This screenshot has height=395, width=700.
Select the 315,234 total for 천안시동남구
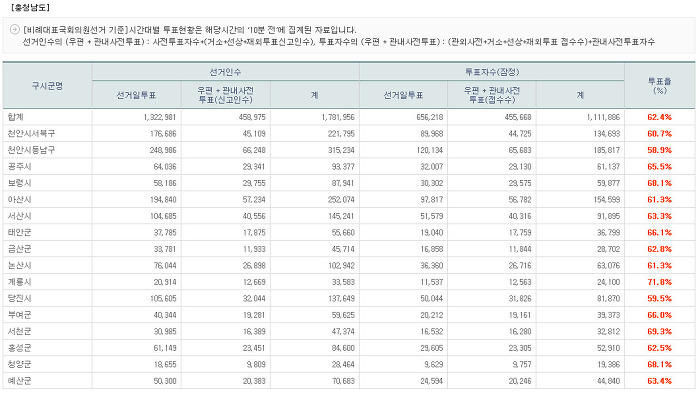341,150
